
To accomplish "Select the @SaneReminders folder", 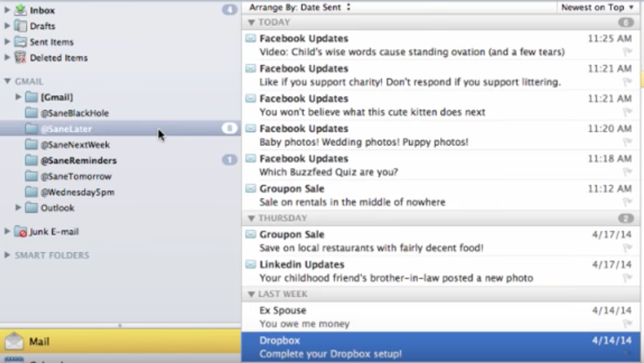I will coord(120,160).
